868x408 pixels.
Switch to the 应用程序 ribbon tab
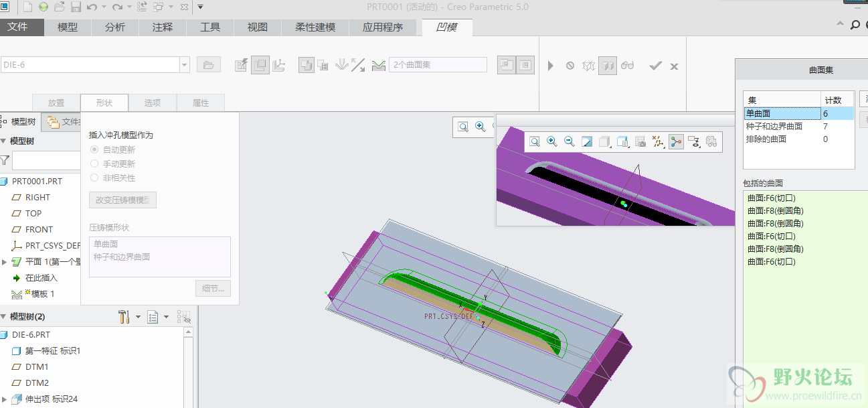point(383,27)
